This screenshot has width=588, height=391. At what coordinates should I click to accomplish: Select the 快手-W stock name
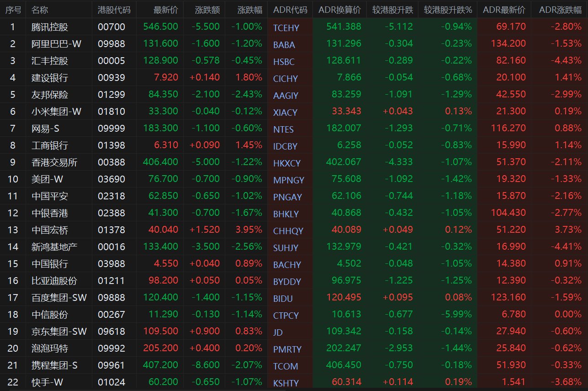tap(47, 382)
